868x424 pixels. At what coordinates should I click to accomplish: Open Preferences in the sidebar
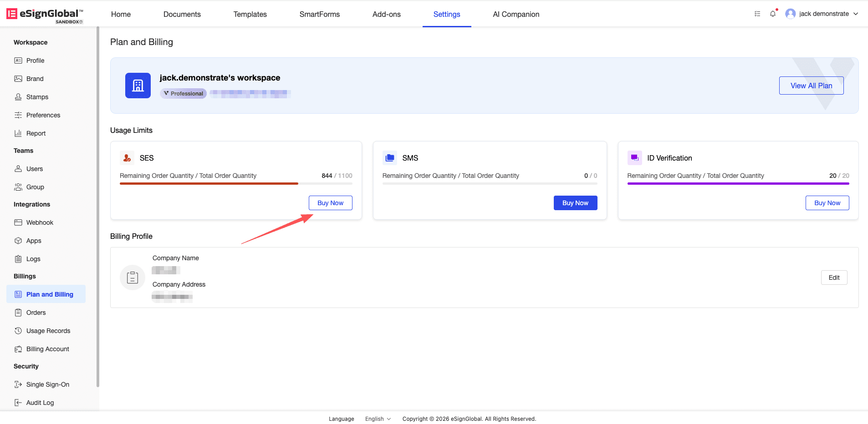tap(46, 115)
